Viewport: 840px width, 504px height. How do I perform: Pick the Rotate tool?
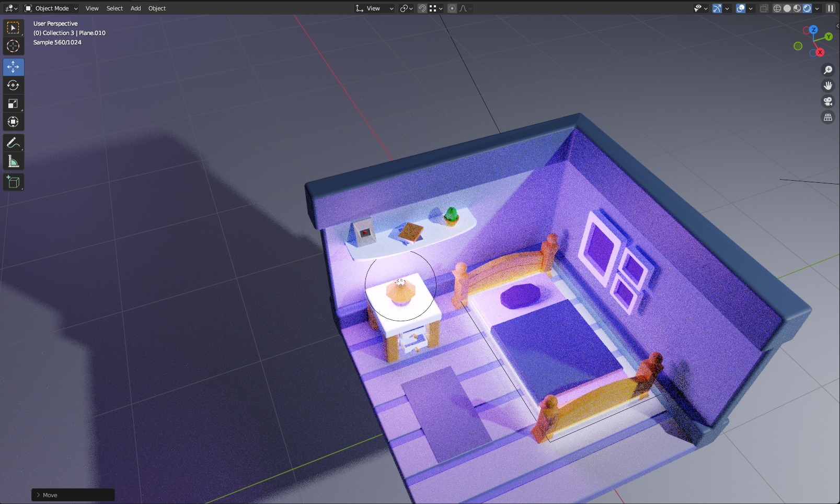pos(13,85)
